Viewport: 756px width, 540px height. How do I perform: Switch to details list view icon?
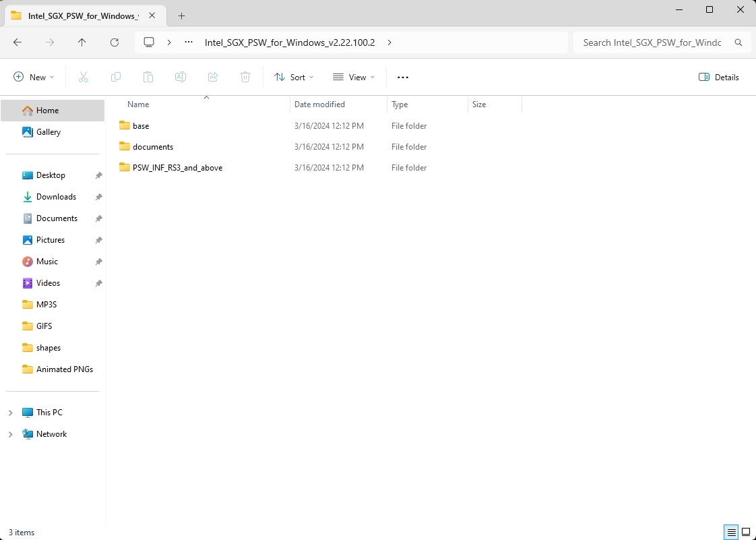(732, 533)
